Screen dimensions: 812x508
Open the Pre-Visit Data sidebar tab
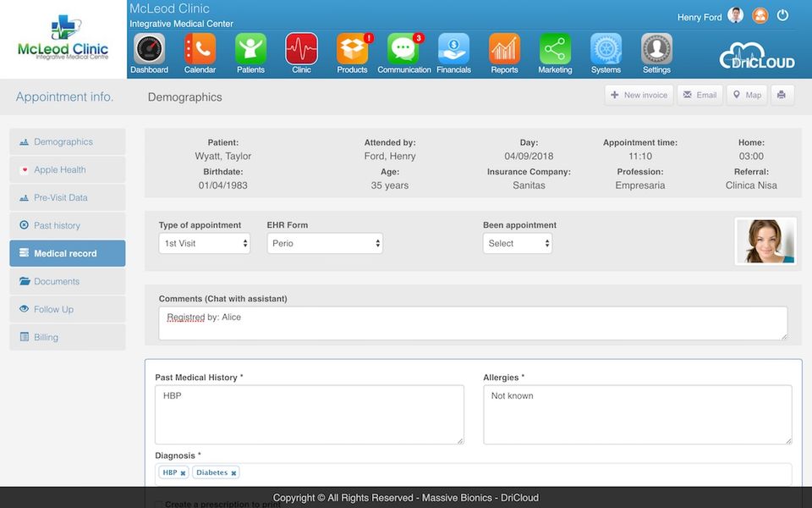pyautogui.click(x=68, y=197)
